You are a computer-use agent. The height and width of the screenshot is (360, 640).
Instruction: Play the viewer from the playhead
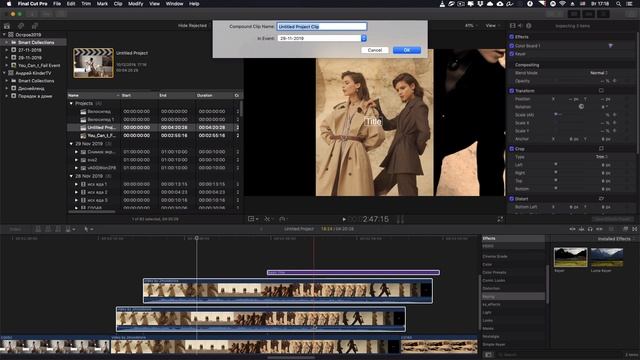pyautogui.click(x=344, y=219)
